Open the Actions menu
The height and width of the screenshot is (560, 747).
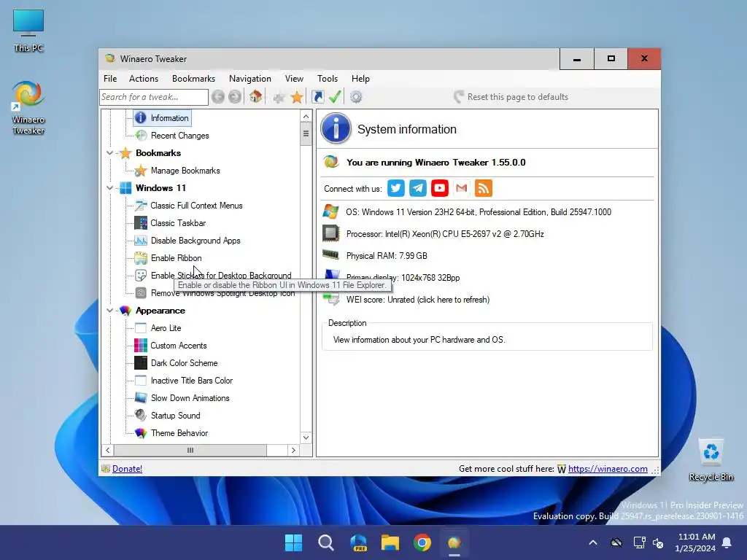(x=144, y=79)
